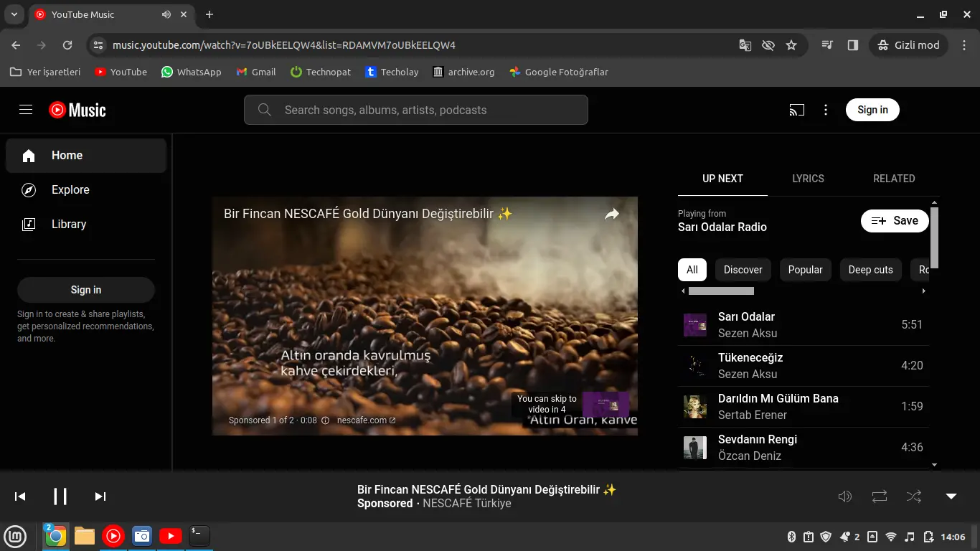Click the Sarı Odalar album thumbnail

pyautogui.click(x=695, y=325)
